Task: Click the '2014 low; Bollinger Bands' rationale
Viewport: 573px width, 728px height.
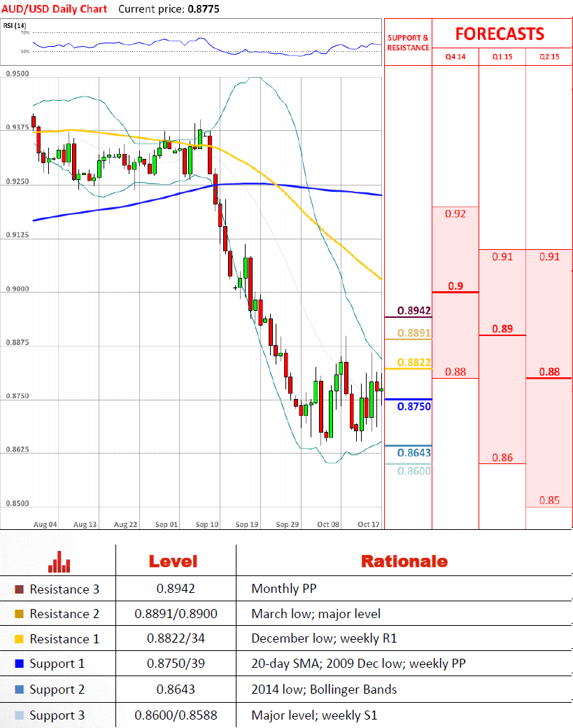Action: pos(325,689)
